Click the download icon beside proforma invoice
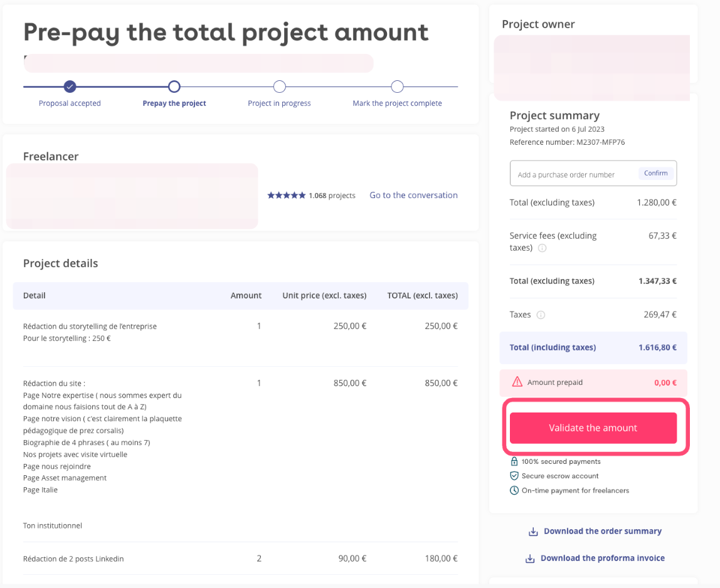The image size is (720, 588). pos(530,559)
